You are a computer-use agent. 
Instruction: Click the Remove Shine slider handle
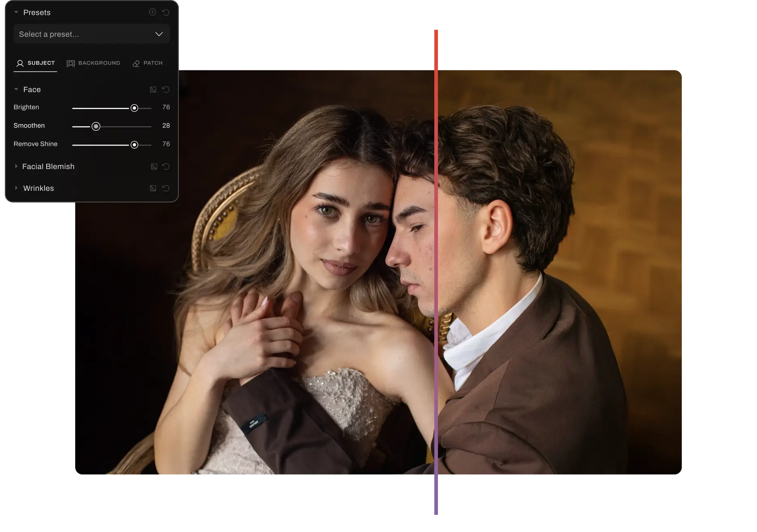click(x=134, y=145)
